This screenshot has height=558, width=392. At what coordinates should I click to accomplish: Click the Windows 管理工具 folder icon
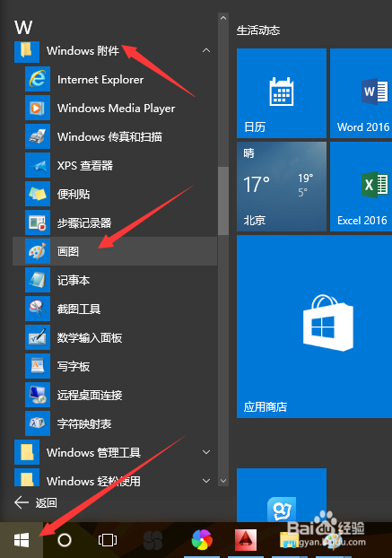pos(27,452)
